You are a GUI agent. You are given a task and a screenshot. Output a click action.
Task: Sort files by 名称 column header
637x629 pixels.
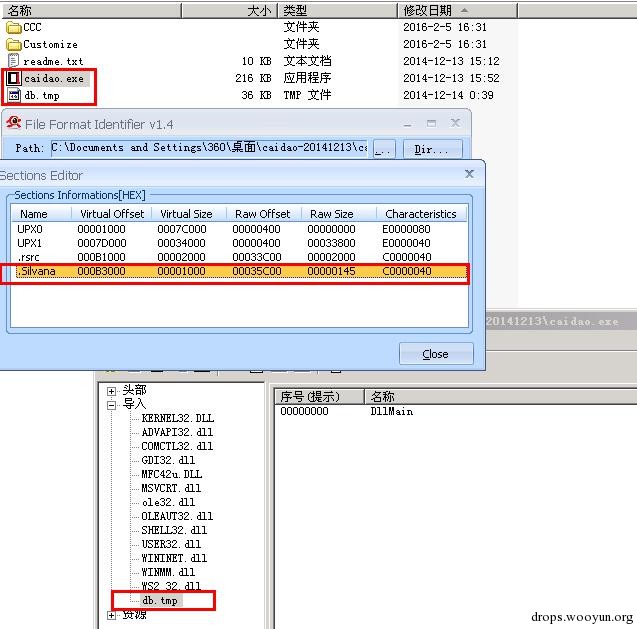pos(92,11)
